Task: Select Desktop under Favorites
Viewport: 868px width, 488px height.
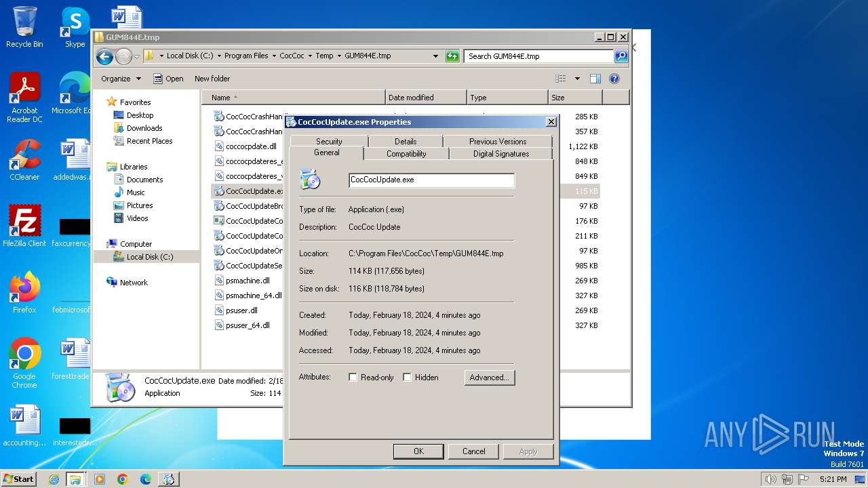Action: pyautogui.click(x=140, y=115)
